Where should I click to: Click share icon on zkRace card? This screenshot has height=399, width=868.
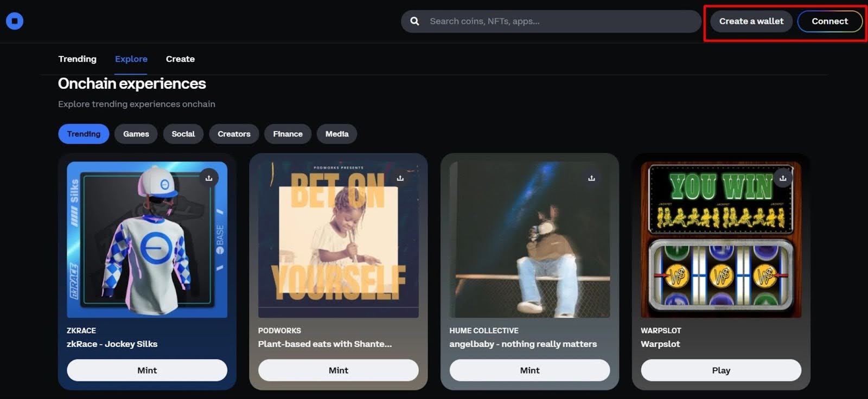[x=209, y=178]
